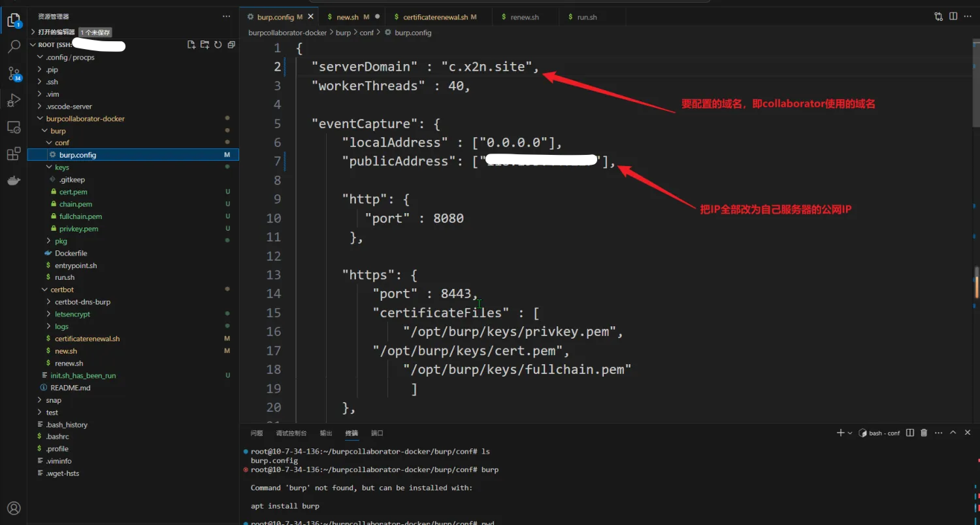Open Docker view in activity bar

(x=14, y=180)
